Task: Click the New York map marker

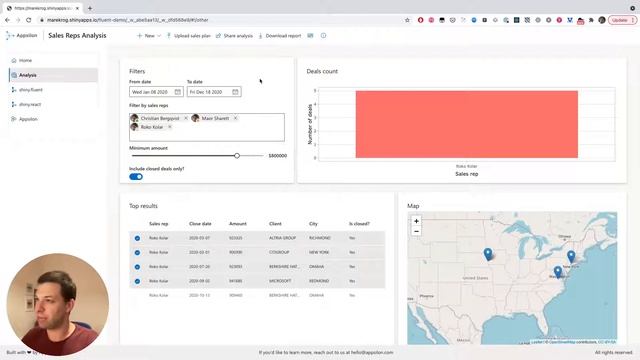Action: click(571, 256)
